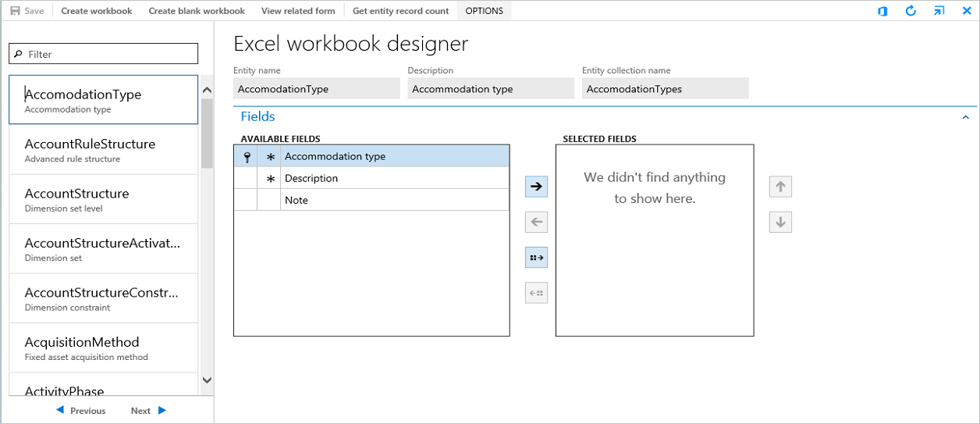Click the SELECTED FIELDS heading
Screen dimensions: 980x424
(x=599, y=139)
